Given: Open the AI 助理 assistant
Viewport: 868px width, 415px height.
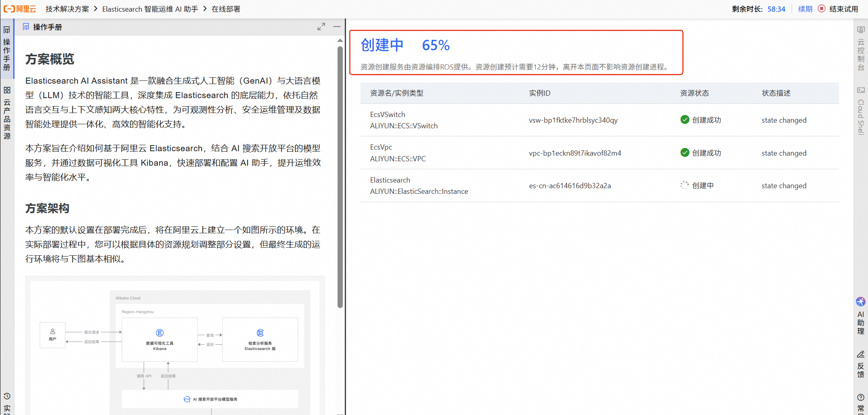Looking at the screenshot, I should [x=861, y=316].
